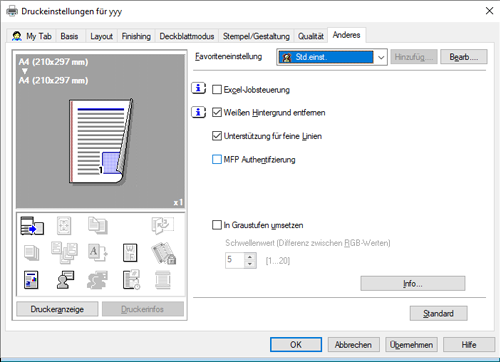Click the greyed multiple scattered sheets icon
The height and width of the screenshot is (362, 500).
pyautogui.click(x=64, y=253)
